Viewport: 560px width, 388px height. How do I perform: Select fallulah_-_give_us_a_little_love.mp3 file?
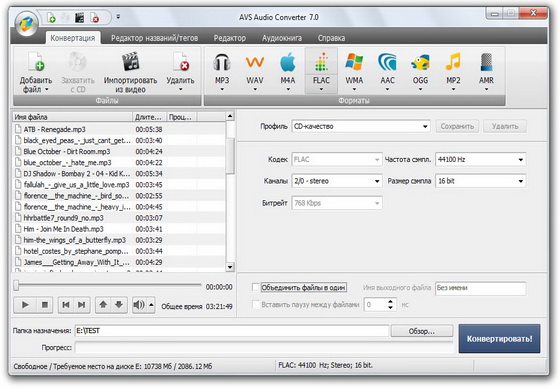(119, 185)
